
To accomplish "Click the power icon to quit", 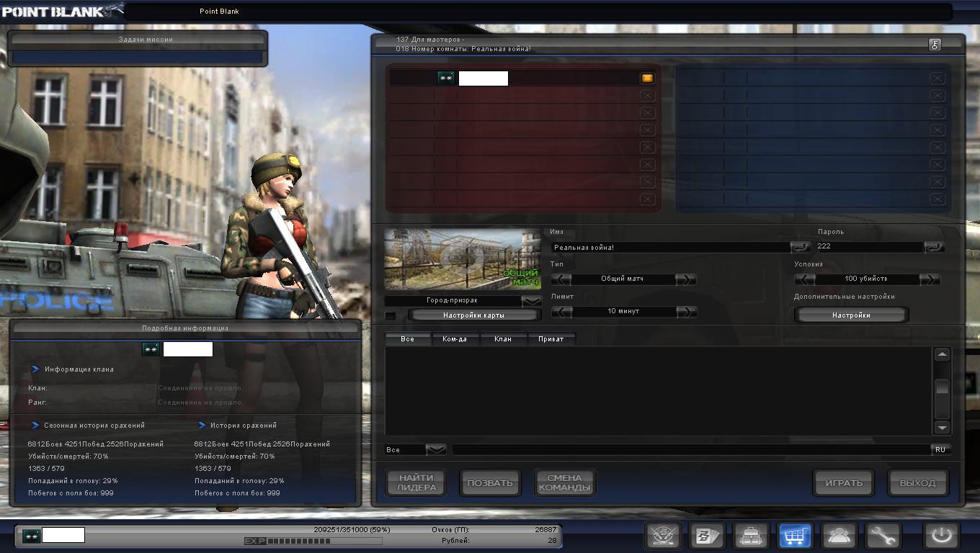I will 942,536.
